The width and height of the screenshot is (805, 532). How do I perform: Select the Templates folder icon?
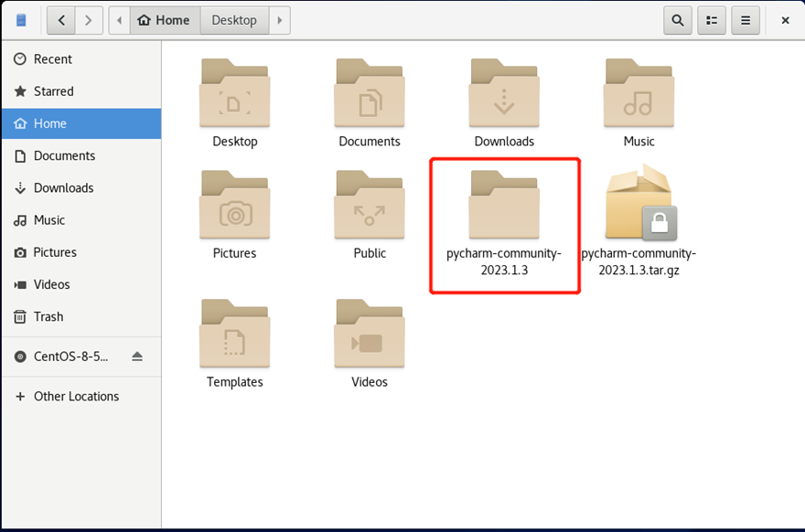click(x=234, y=334)
